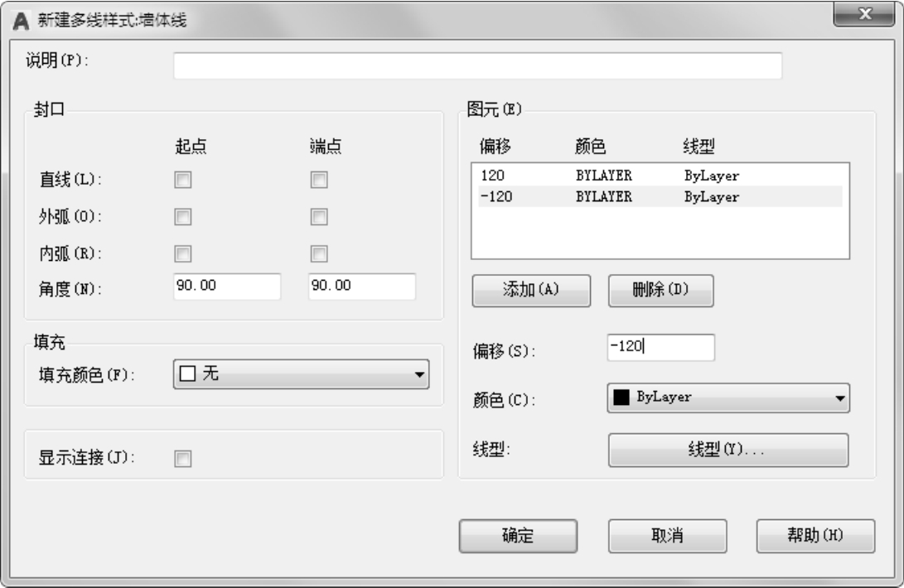This screenshot has width=904, height=588.
Task: Click 添加(A) to add an element
Action: point(531,291)
